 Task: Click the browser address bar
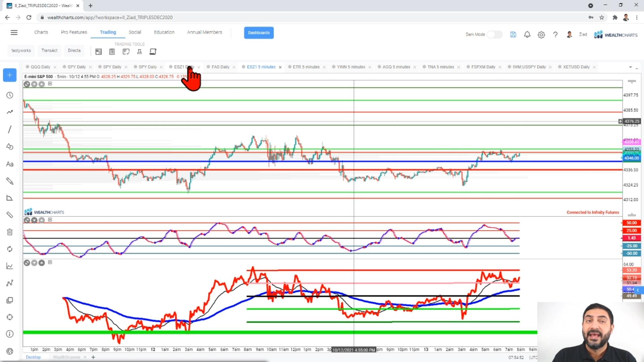click(x=312, y=17)
